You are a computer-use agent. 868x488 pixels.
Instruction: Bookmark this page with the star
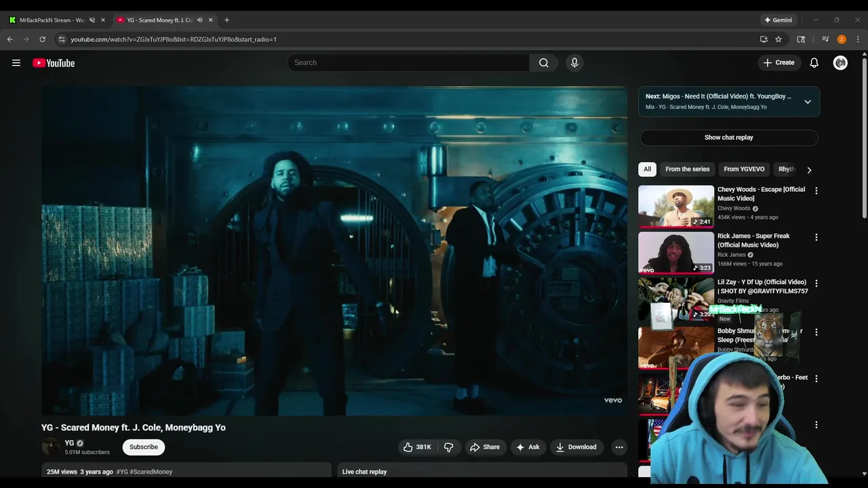coord(778,39)
